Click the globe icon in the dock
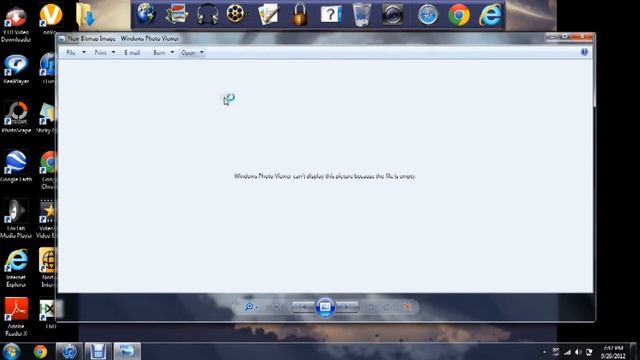The height and width of the screenshot is (360, 640). pyautogui.click(x=146, y=14)
